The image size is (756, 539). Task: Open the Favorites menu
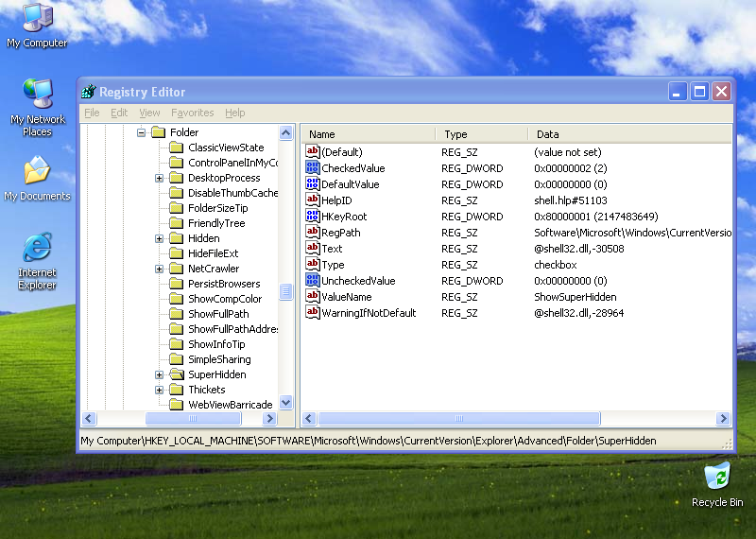193,113
